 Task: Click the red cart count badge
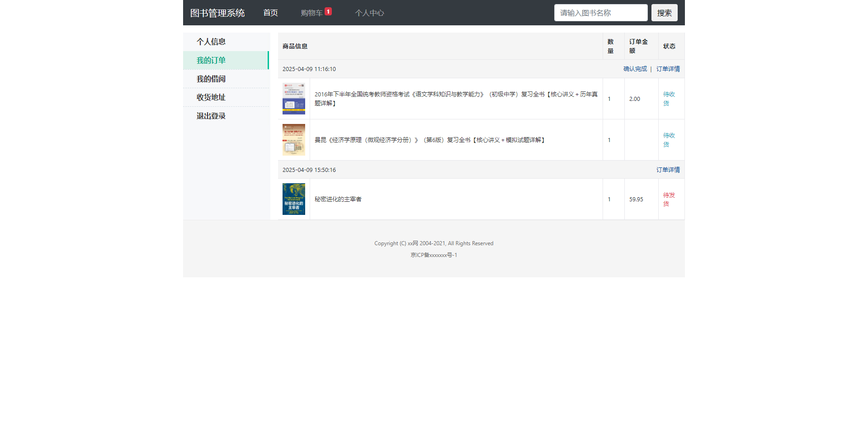[328, 11]
